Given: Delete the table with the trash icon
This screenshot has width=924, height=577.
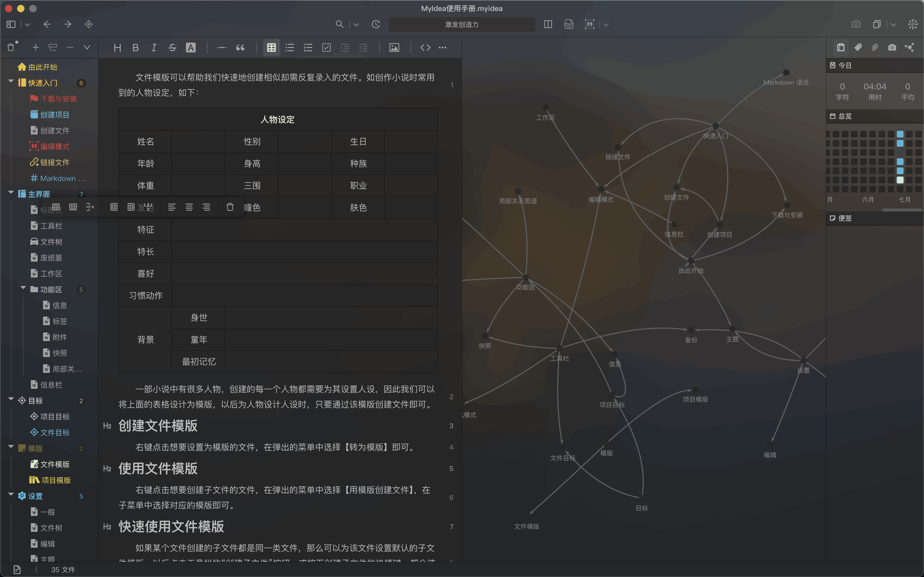Looking at the screenshot, I should point(230,207).
